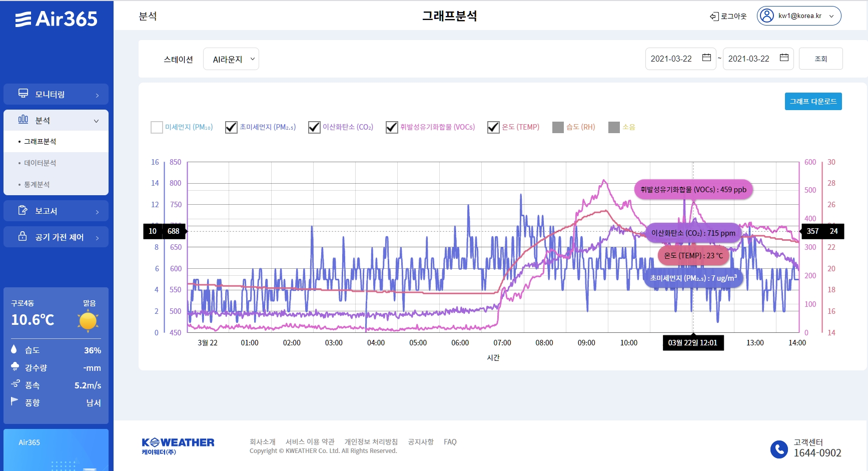The height and width of the screenshot is (471, 868).
Task: Click the 로그아웃 logout link
Action: [728, 17]
